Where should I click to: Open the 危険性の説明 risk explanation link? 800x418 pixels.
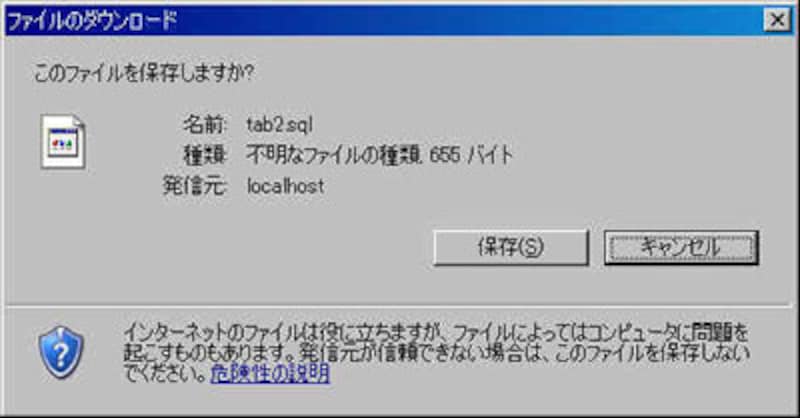pos(270,374)
